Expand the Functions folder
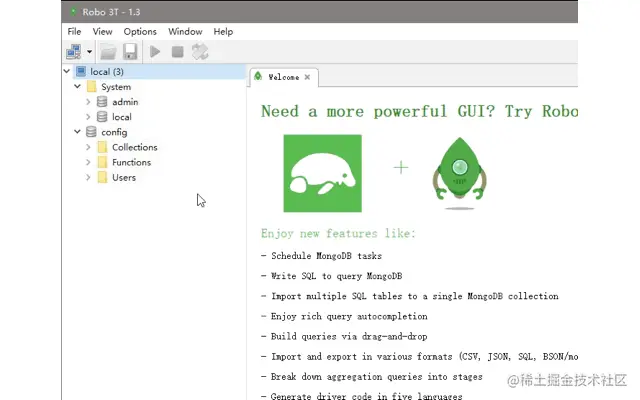Screen dimensions: 640x400 pos(88,162)
